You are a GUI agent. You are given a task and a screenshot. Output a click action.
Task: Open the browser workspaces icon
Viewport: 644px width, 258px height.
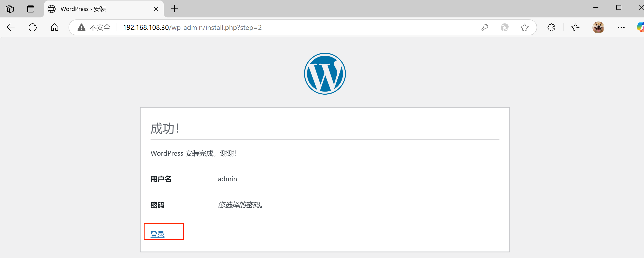(10, 9)
